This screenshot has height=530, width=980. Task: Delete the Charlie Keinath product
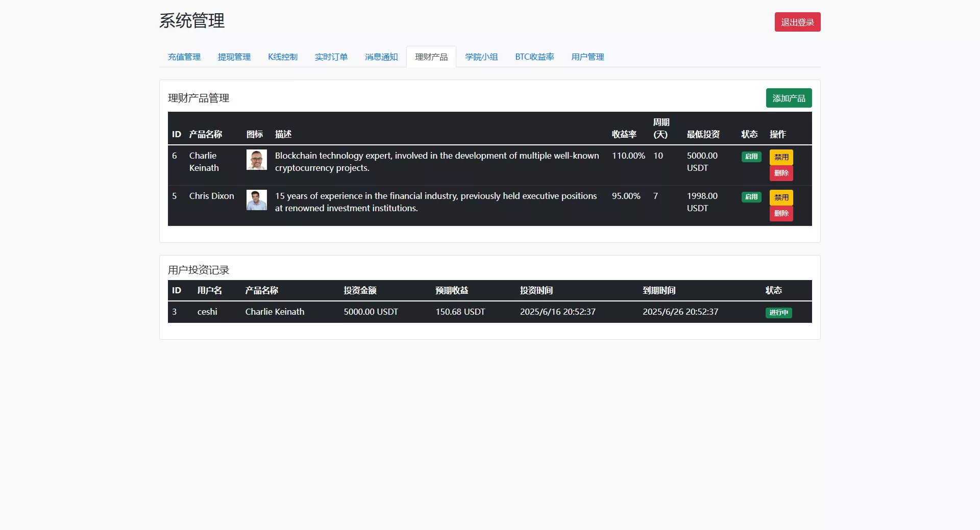pyautogui.click(x=781, y=173)
